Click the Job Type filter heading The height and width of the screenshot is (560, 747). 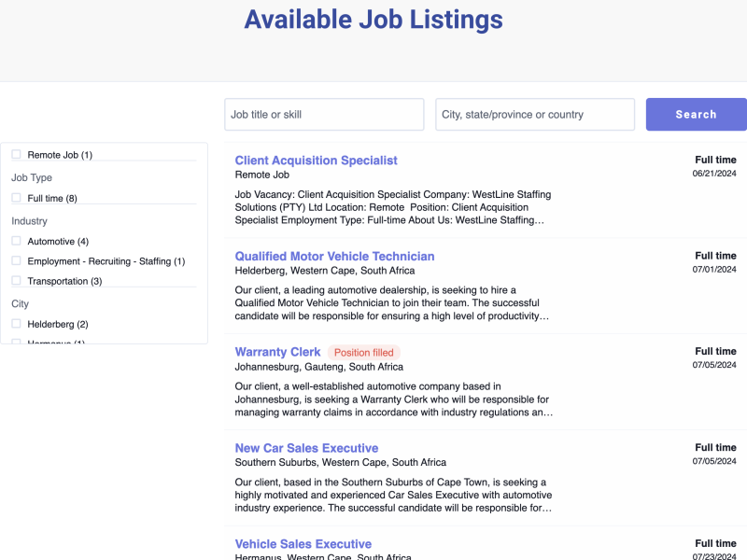[x=32, y=177]
